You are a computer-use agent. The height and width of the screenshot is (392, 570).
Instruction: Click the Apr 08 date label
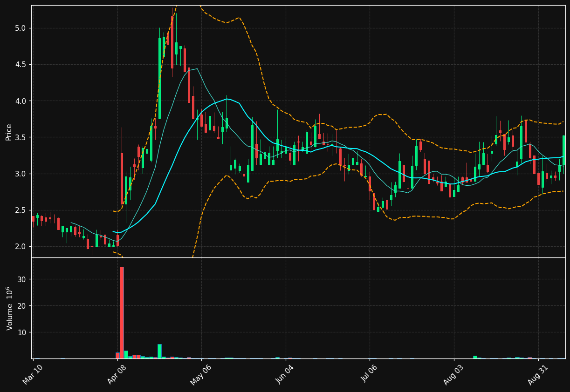coord(117,374)
